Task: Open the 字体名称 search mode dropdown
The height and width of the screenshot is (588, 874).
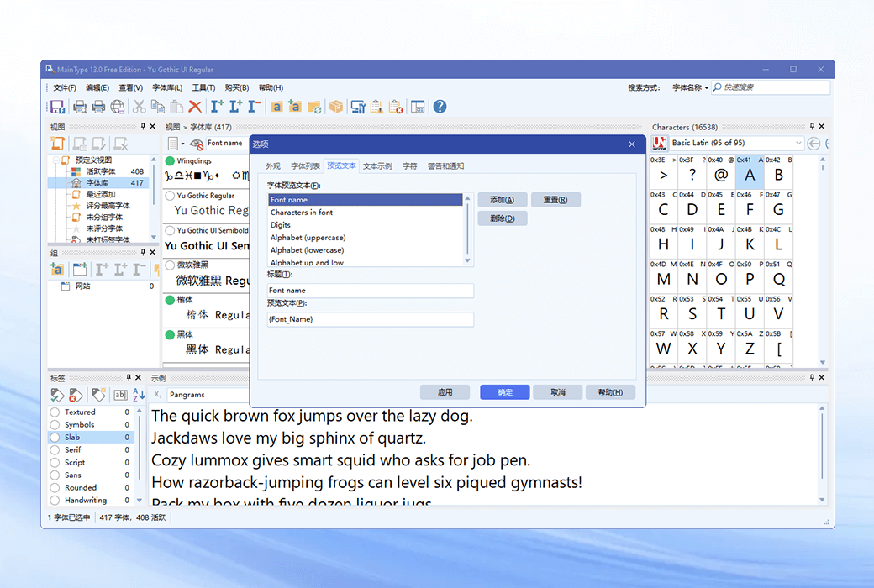Action: point(690,87)
